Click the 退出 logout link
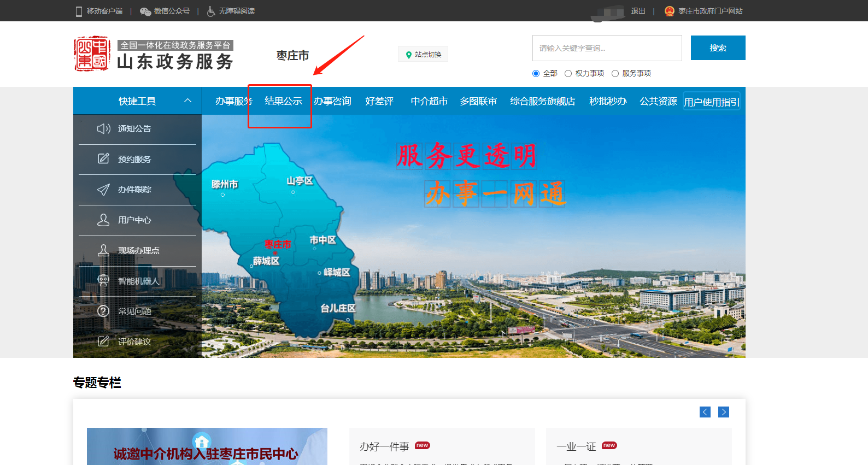Image resolution: width=868 pixels, height=465 pixels. (x=638, y=11)
